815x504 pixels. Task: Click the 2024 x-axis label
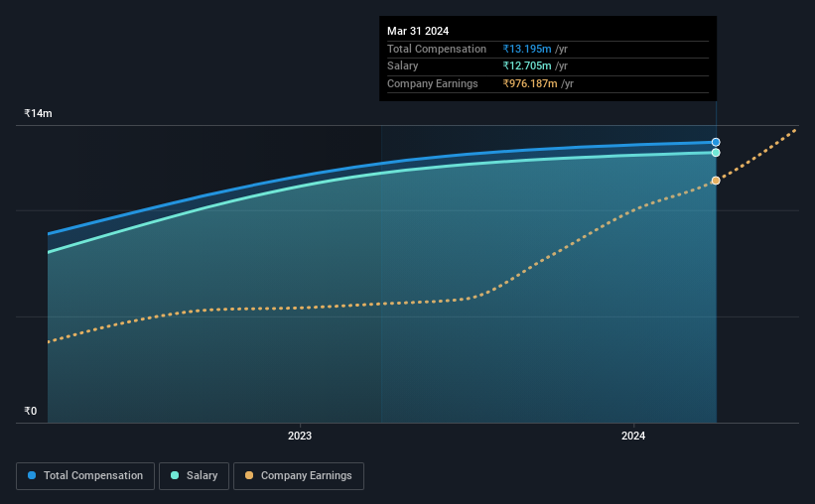tap(633, 436)
